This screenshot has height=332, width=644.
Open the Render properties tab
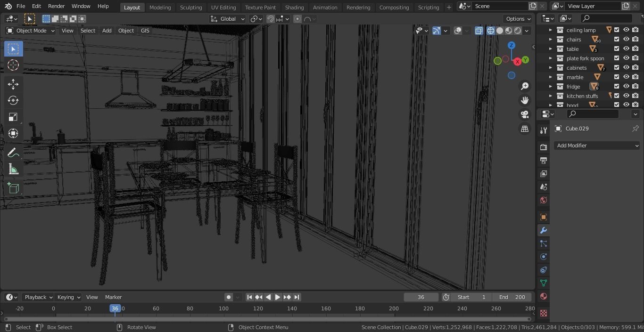tap(544, 147)
